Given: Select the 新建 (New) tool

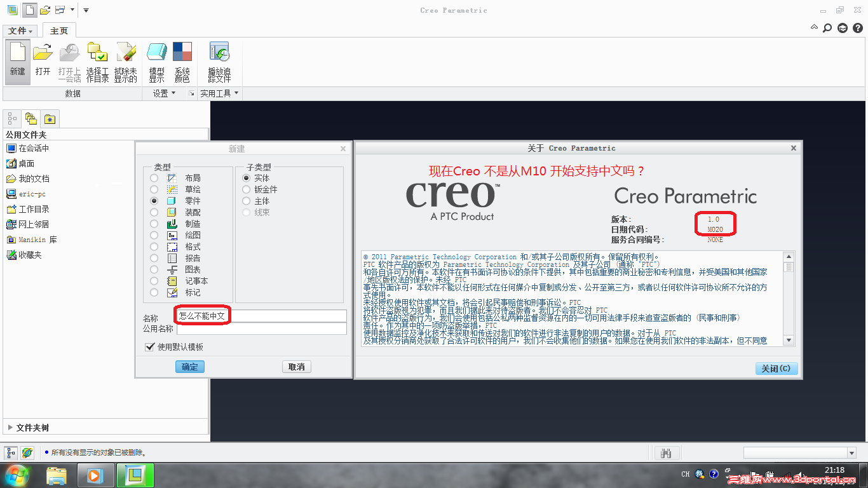Looking at the screenshot, I should [17, 62].
